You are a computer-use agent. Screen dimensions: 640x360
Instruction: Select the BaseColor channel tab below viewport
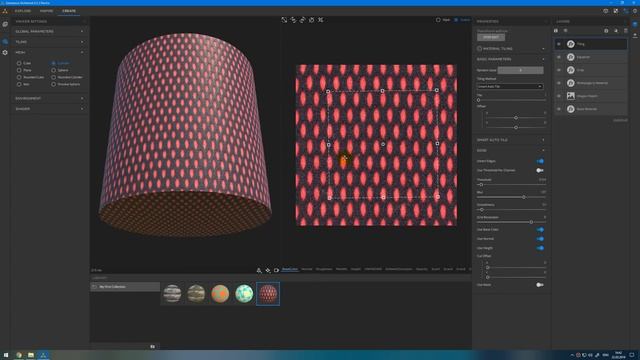(x=290, y=269)
